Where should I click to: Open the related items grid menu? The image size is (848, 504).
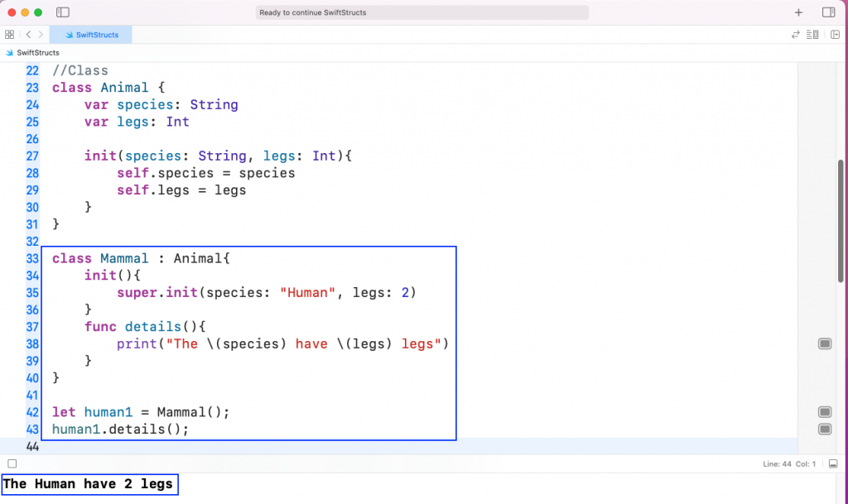(9, 35)
